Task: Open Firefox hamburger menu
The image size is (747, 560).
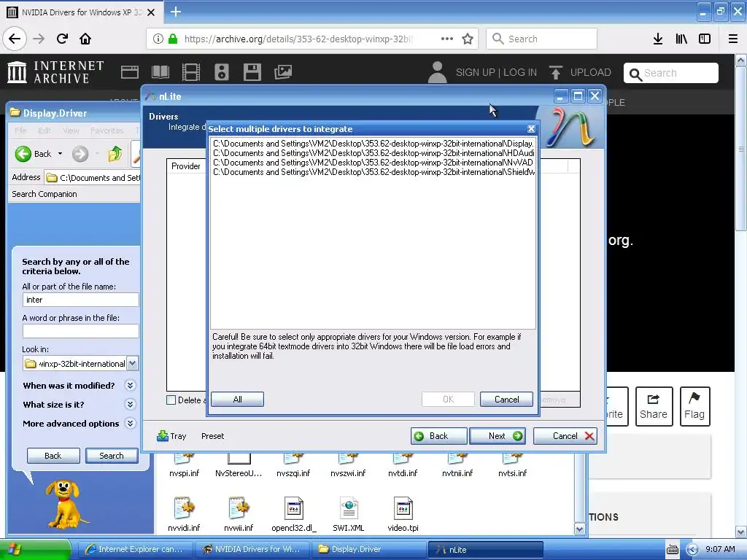Action: pos(733,39)
